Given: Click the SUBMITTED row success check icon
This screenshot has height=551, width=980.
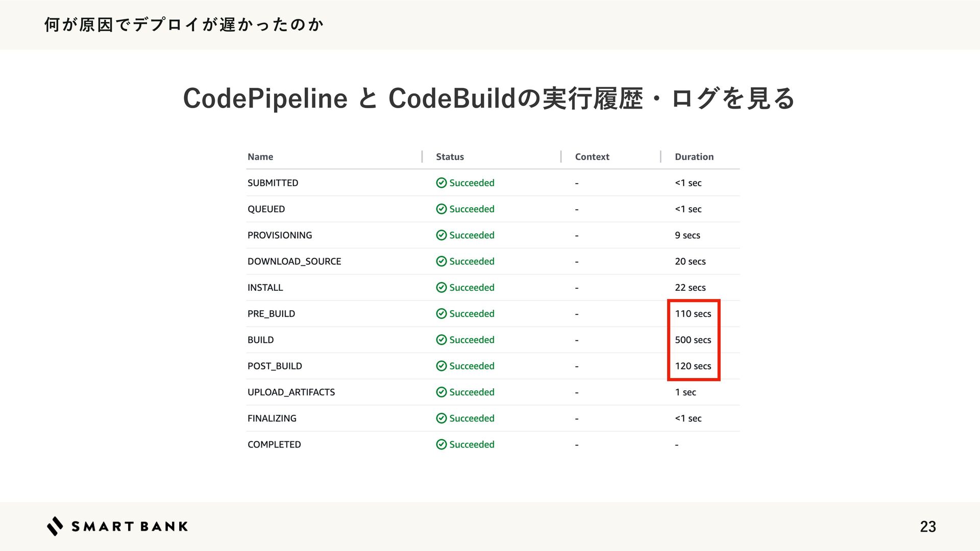Looking at the screenshot, I should coord(442,183).
